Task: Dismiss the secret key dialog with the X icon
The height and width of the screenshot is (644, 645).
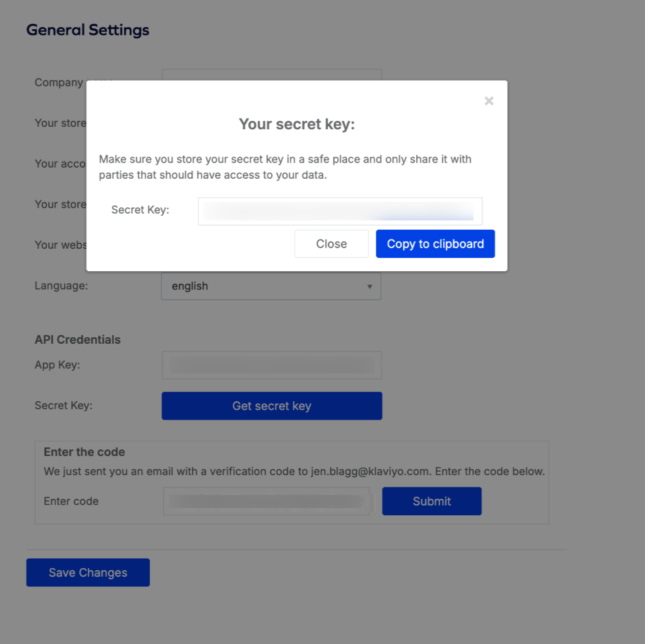Action: pyautogui.click(x=489, y=101)
